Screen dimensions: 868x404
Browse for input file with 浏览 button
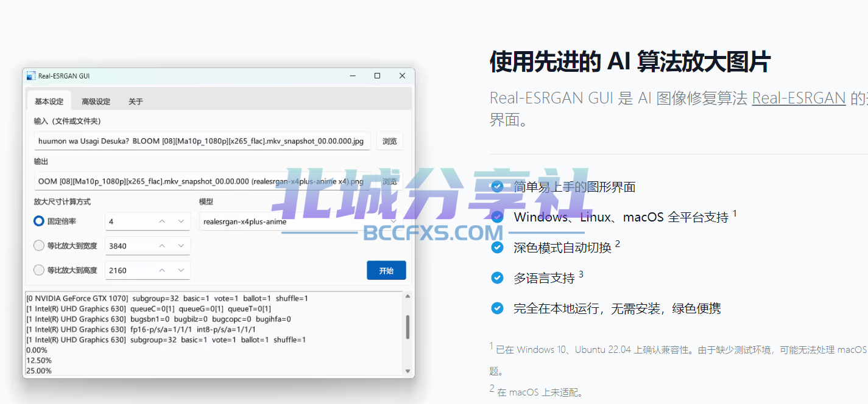pyautogui.click(x=390, y=141)
